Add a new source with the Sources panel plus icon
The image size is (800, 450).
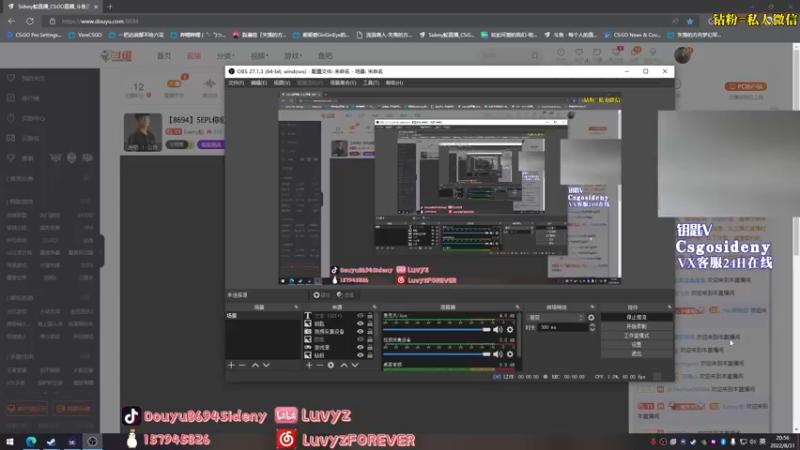click(x=309, y=365)
